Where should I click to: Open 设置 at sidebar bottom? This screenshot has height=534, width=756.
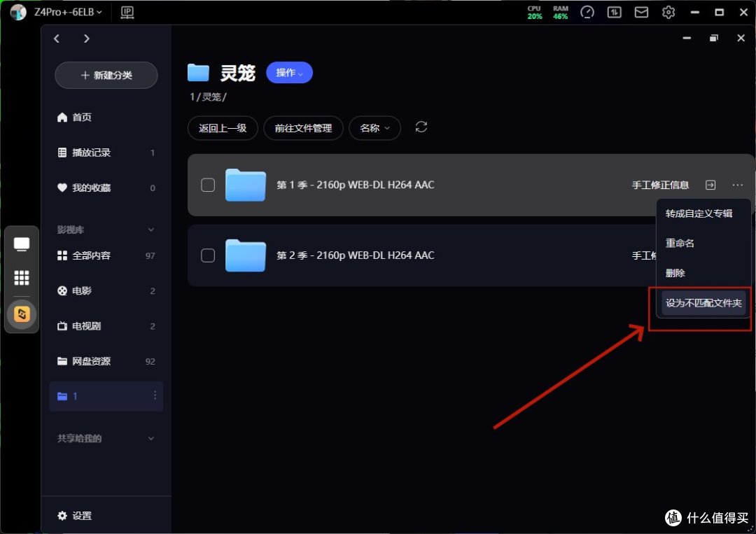point(75,516)
